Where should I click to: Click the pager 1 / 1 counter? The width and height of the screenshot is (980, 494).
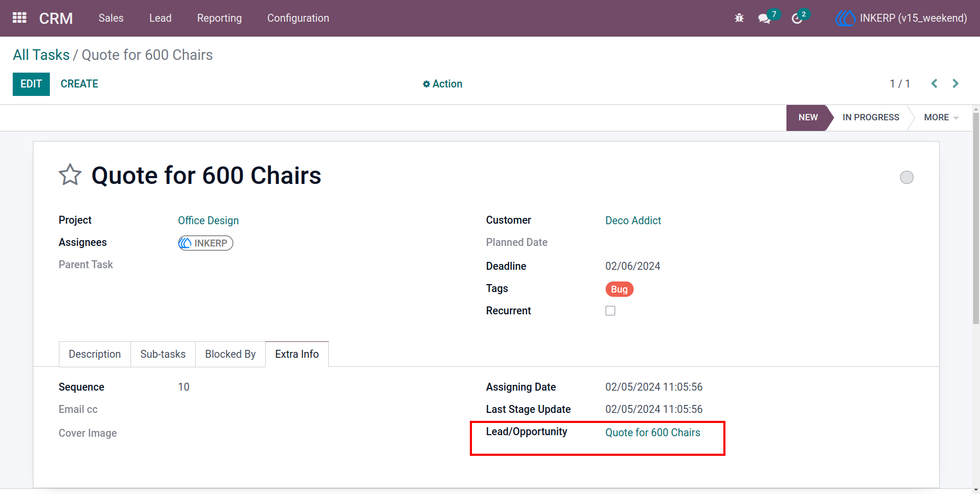coord(900,84)
